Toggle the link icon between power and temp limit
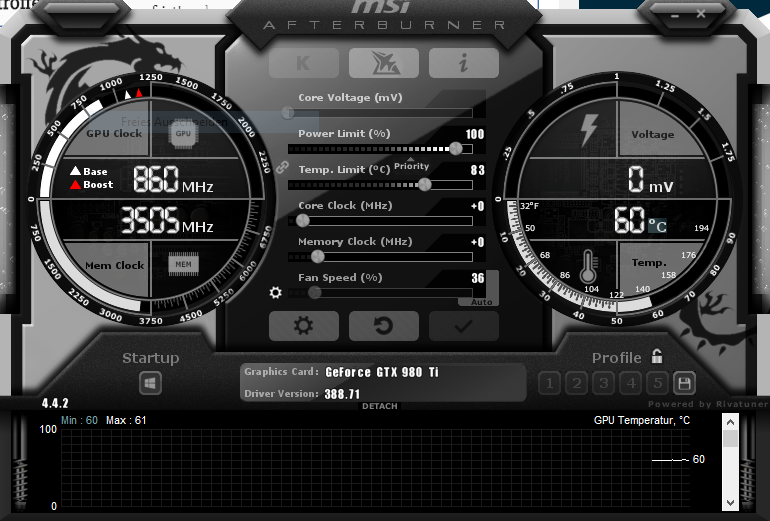 (282, 167)
